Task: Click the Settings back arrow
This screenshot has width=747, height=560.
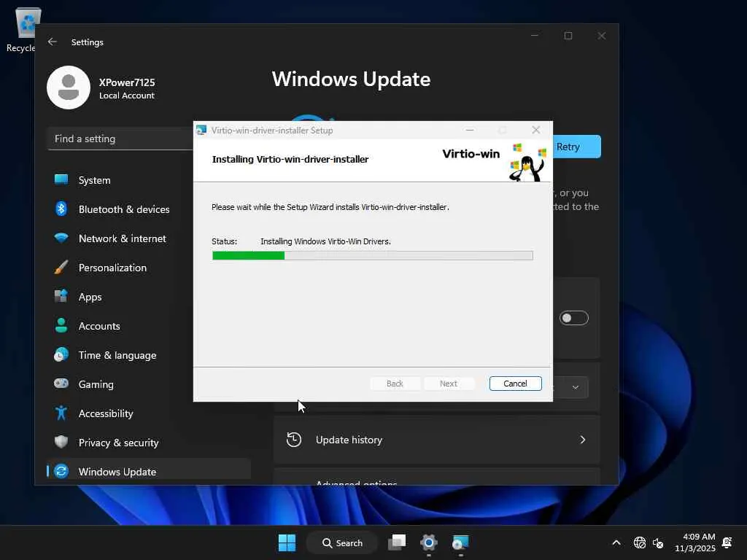Action: click(53, 42)
